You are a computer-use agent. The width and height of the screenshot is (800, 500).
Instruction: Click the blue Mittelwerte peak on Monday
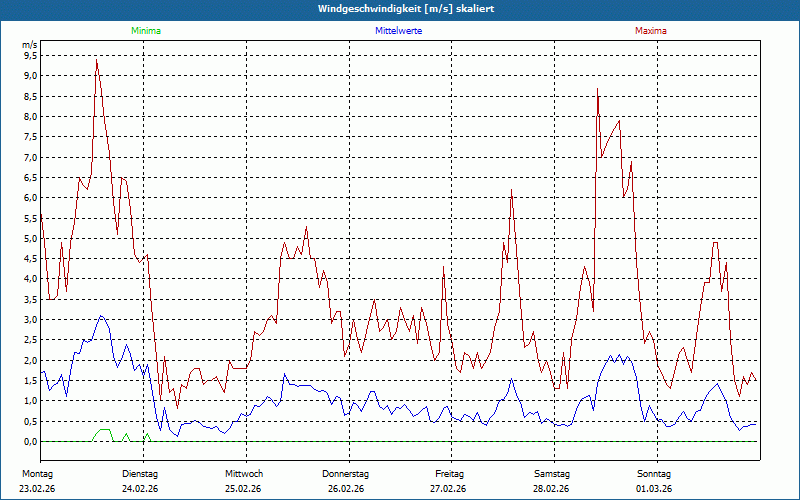coord(101,316)
